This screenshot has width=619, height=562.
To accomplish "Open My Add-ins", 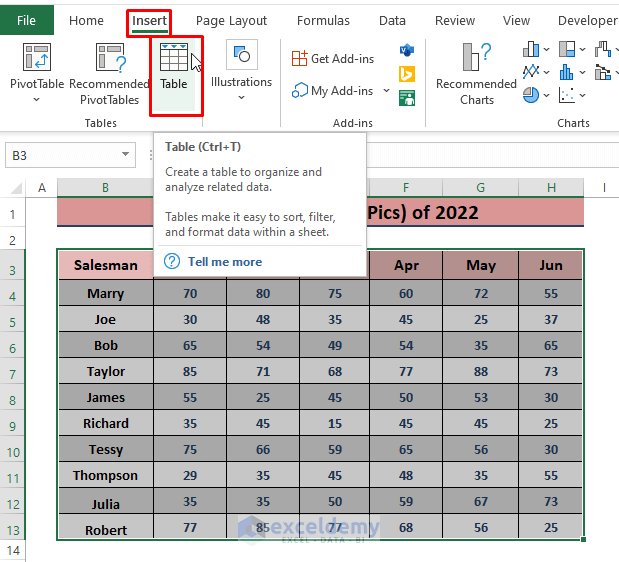I will pos(333,91).
